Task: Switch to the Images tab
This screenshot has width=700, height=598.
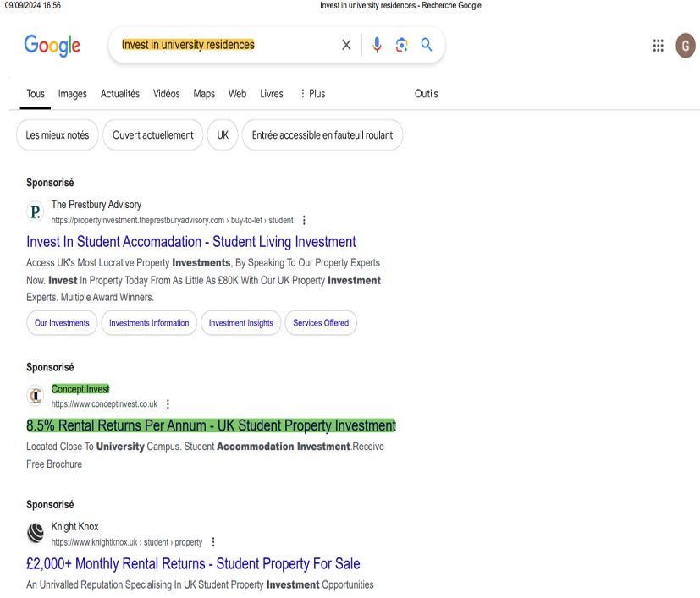Action: coord(72,94)
